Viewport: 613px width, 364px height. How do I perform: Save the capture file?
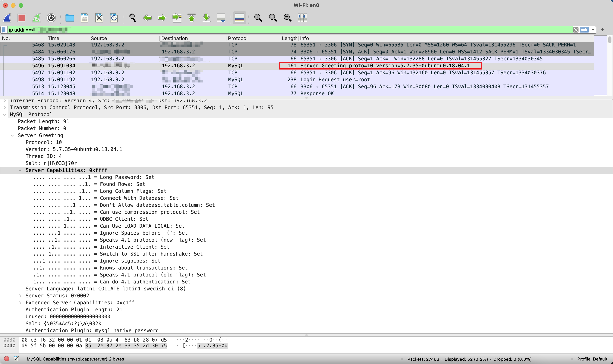[84, 18]
